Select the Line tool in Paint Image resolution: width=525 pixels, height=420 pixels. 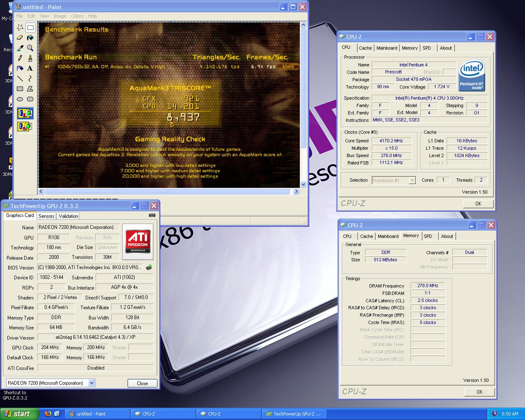click(20, 78)
